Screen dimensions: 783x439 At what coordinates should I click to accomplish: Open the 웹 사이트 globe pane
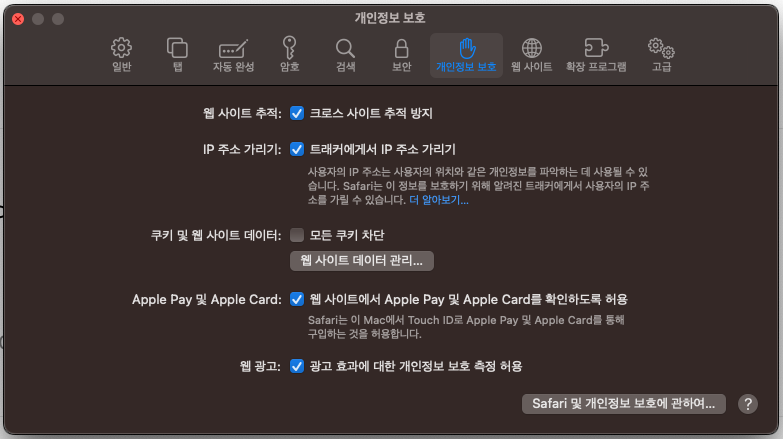click(x=531, y=54)
